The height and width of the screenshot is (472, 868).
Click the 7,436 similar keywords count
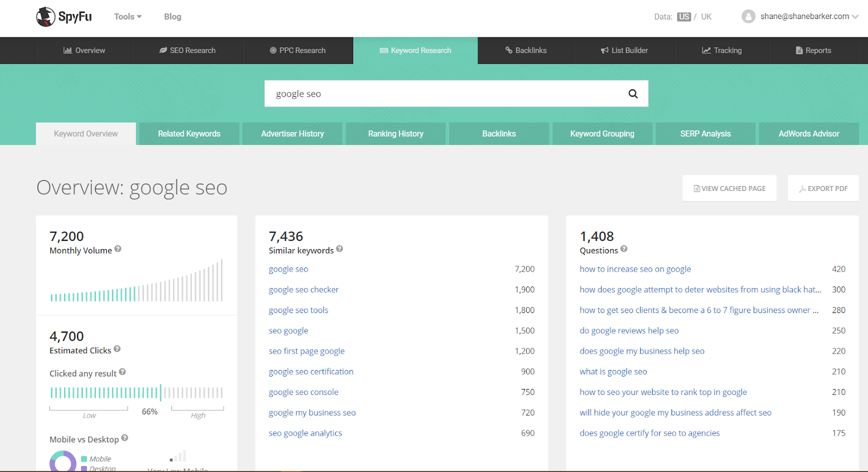tap(286, 237)
